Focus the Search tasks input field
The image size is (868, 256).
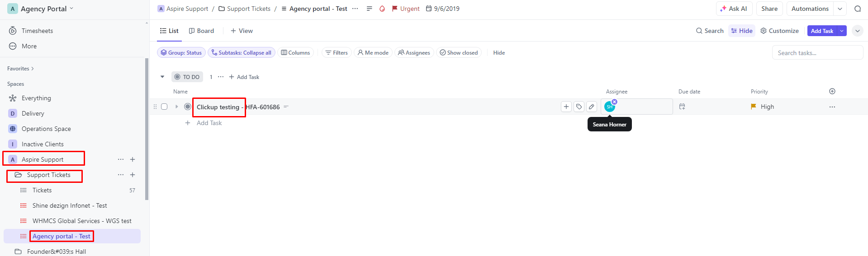click(x=817, y=53)
